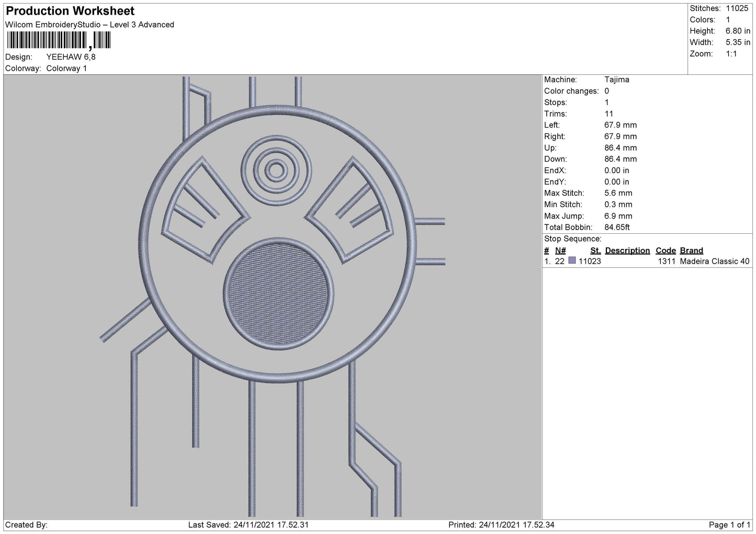Click the barcode under the worksheet title
The height and width of the screenshot is (534, 756).
point(59,41)
